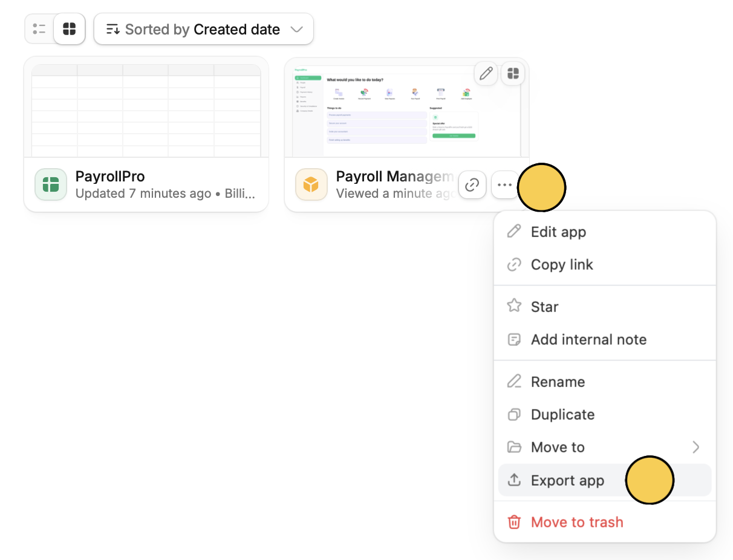This screenshot has width=733, height=560.
Task: Click the link icon beside Copy link
Action: point(514,264)
